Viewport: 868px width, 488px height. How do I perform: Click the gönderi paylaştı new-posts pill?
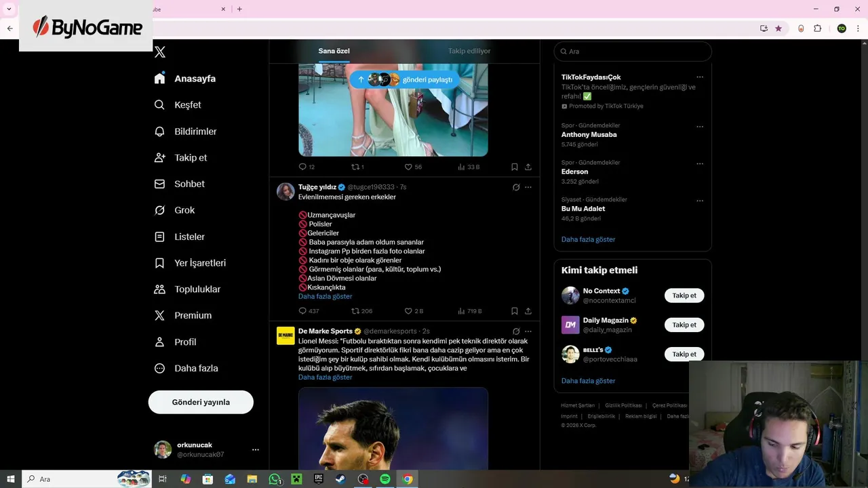click(x=405, y=79)
